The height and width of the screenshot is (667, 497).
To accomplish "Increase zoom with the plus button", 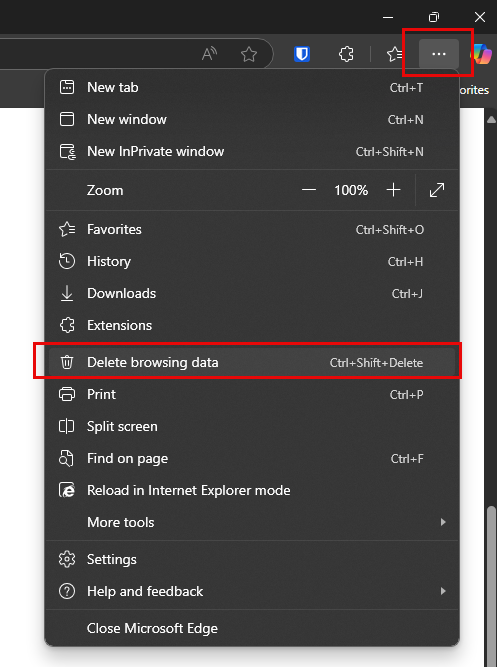I will click(394, 190).
